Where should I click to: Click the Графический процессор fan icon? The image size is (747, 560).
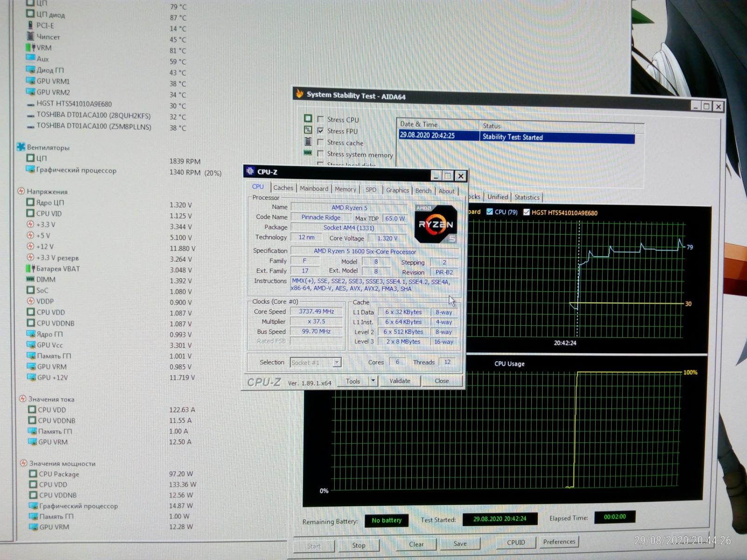(30, 169)
